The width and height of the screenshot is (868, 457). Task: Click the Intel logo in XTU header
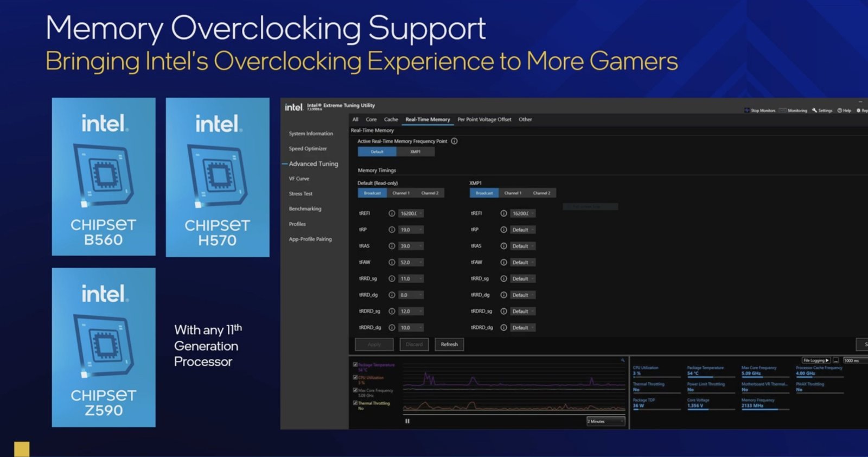point(293,107)
